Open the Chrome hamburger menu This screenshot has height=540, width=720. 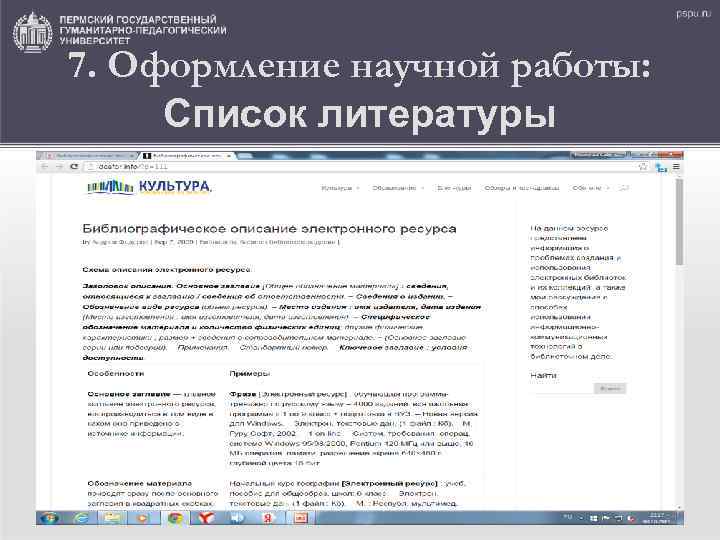tap(676, 167)
